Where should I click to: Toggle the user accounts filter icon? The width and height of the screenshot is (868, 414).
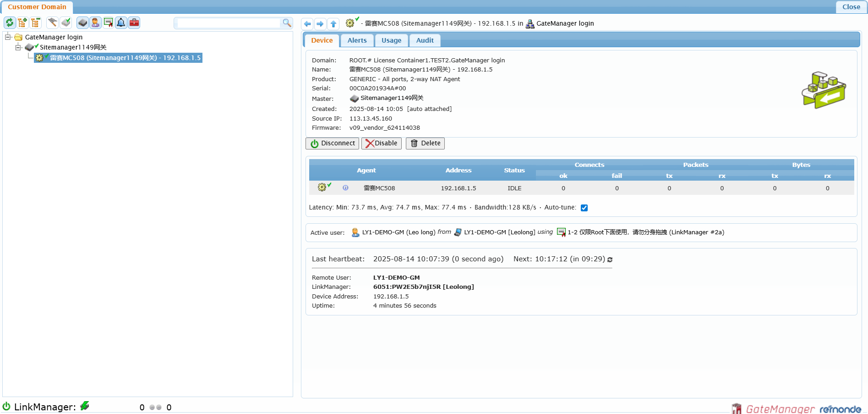[95, 22]
